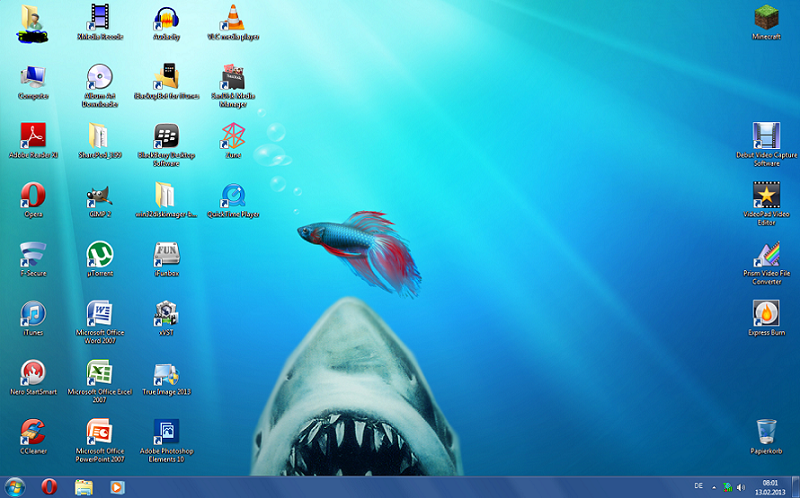Screen dimensions: 800x498
Task: Click the Show Desktop button
Action: click(x=795, y=487)
